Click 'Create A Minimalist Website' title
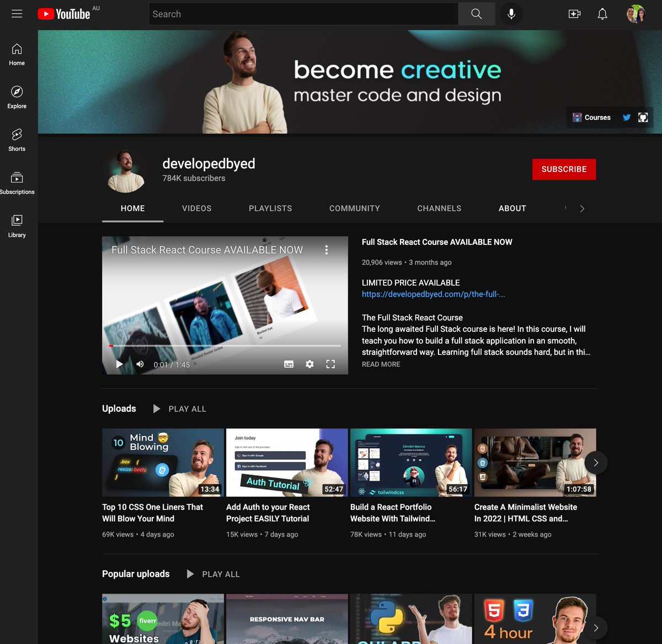662x644 pixels. pos(526,513)
